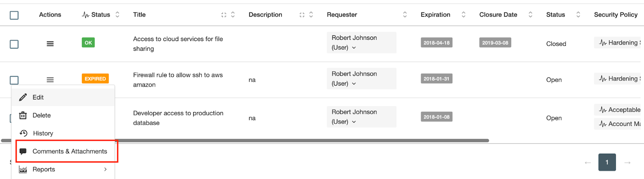Expand Robert Johnson dropdown in first row
644x179 pixels.
tap(354, 47)
